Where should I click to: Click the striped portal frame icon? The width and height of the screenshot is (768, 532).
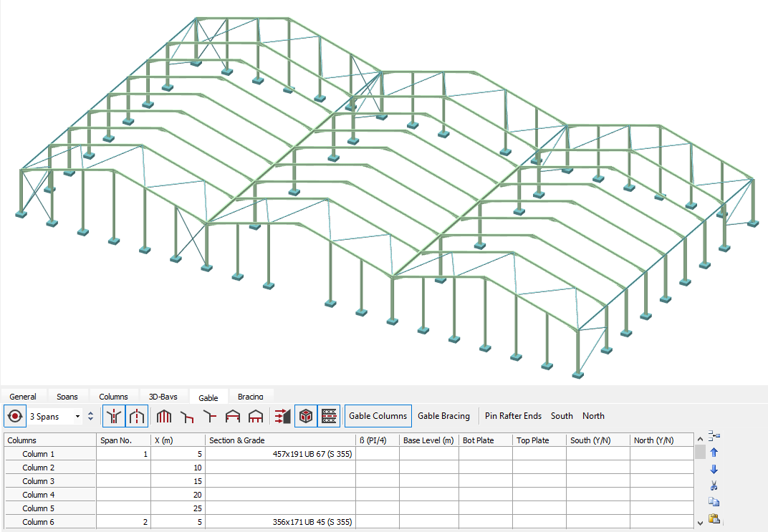coord(164,416)
